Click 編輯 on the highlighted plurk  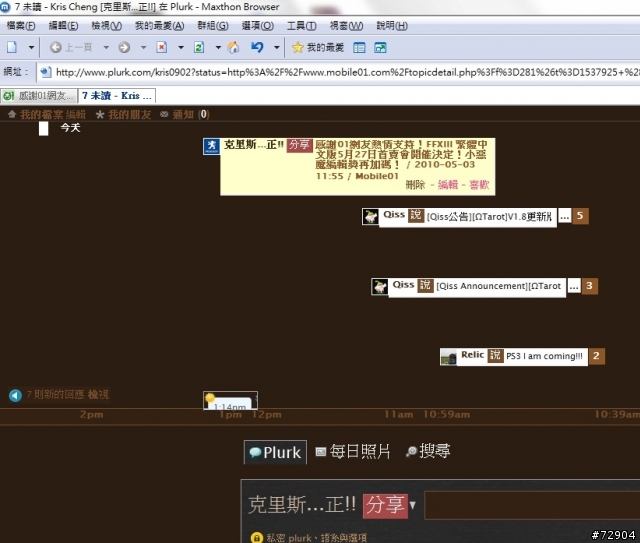(448, 185)
